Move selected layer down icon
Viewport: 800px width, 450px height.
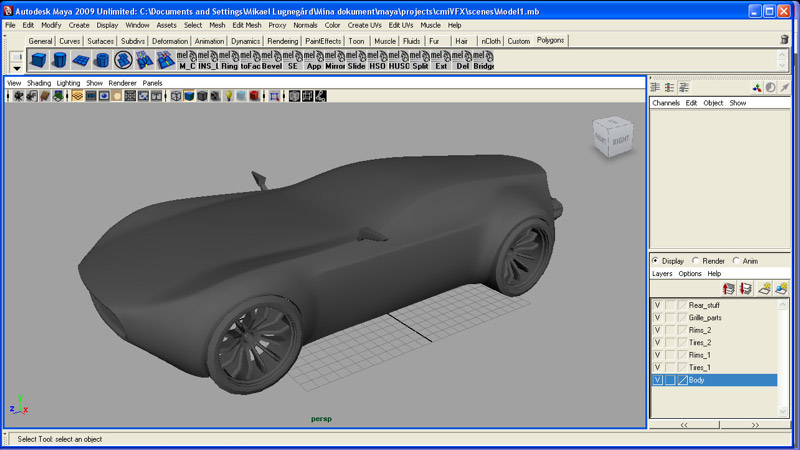746,289
